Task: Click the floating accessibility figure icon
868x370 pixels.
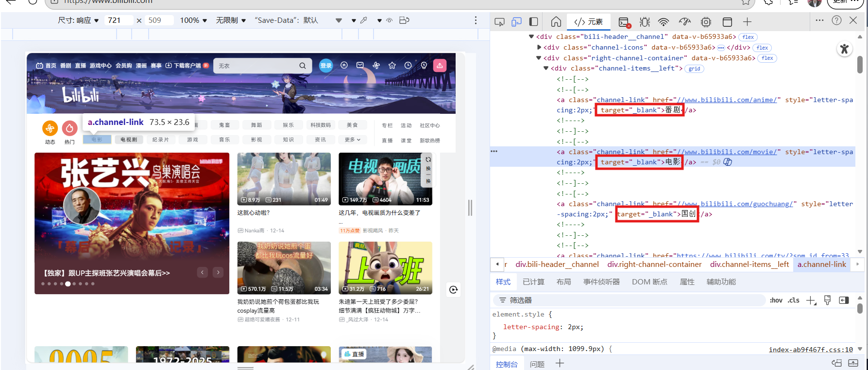Action: (844, 49)
